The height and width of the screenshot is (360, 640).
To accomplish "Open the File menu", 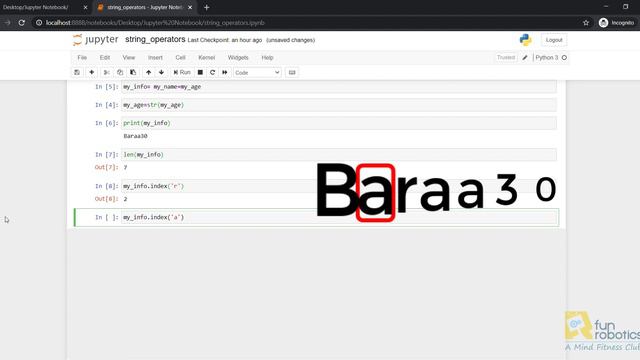I will (82, 58).
